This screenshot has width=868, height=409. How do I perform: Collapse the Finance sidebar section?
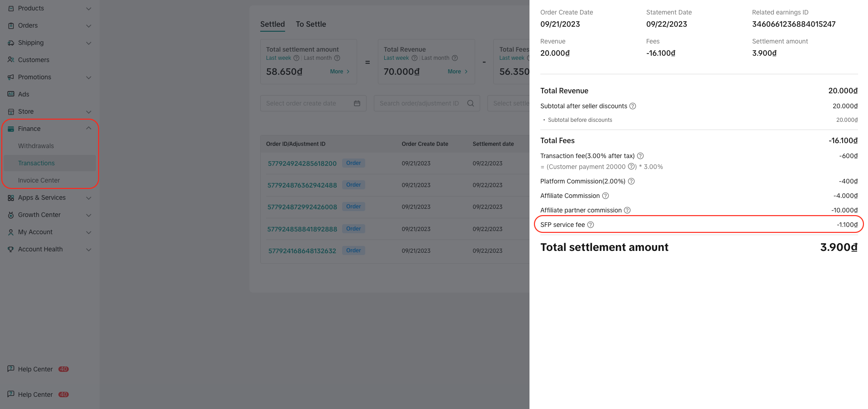[x=89, y=129]
